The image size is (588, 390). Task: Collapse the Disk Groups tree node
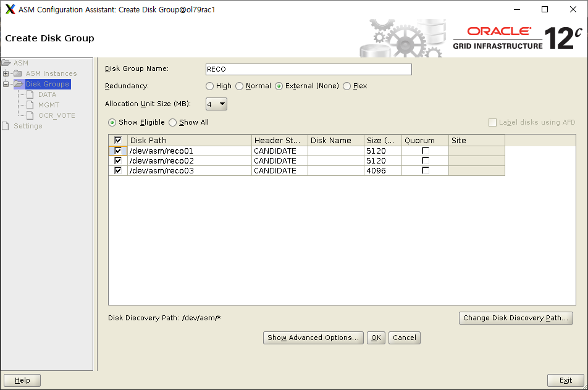tap(6, 84)
